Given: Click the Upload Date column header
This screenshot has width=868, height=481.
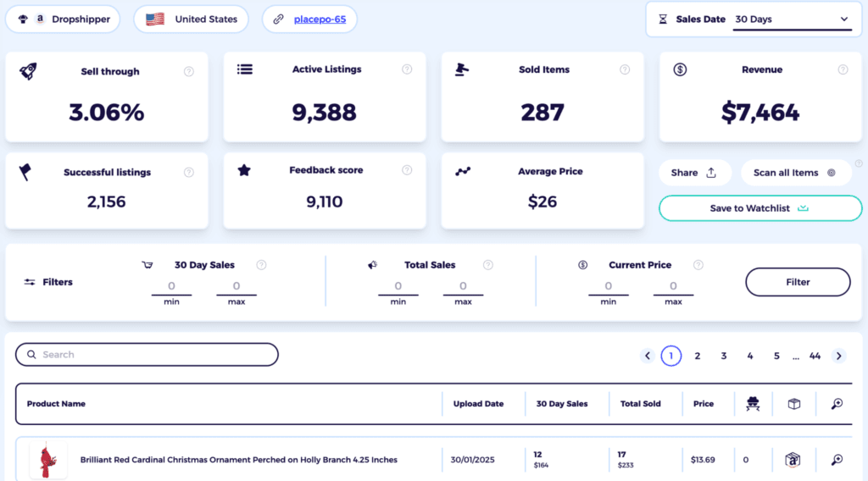Looking at the screenshot, I should (x=478, y=404).
